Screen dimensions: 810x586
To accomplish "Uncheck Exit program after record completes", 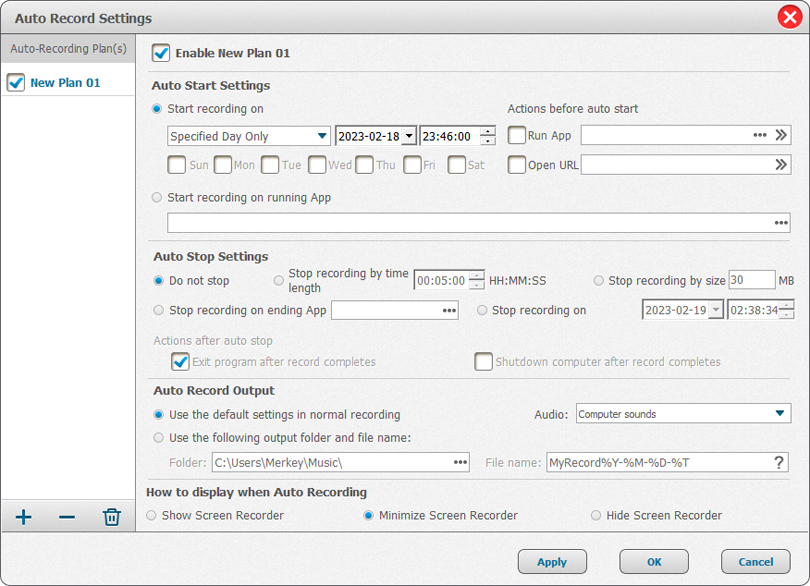I will point(180,362).
